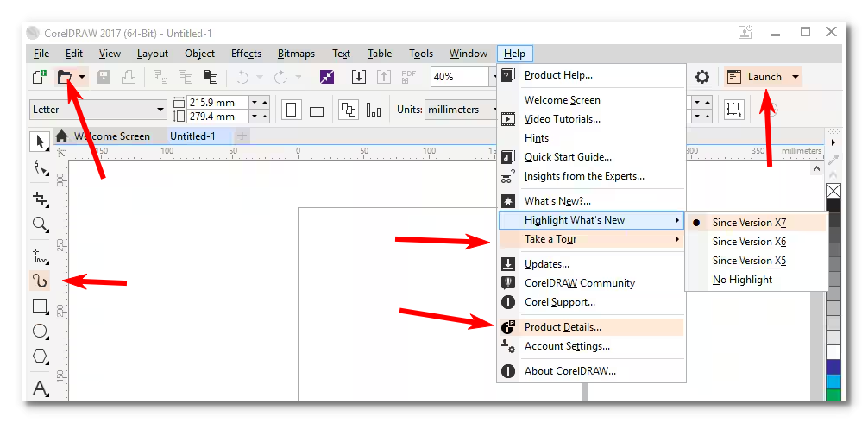Screen dimensions: 868x423
Task: Set portrait page orientation
Action: click(x=291, y=109)
